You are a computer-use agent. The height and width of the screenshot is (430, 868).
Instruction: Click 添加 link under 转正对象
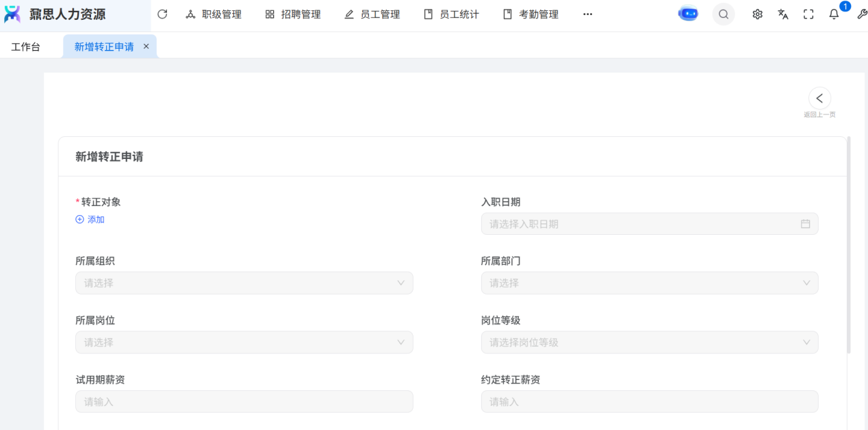(90, 220)
